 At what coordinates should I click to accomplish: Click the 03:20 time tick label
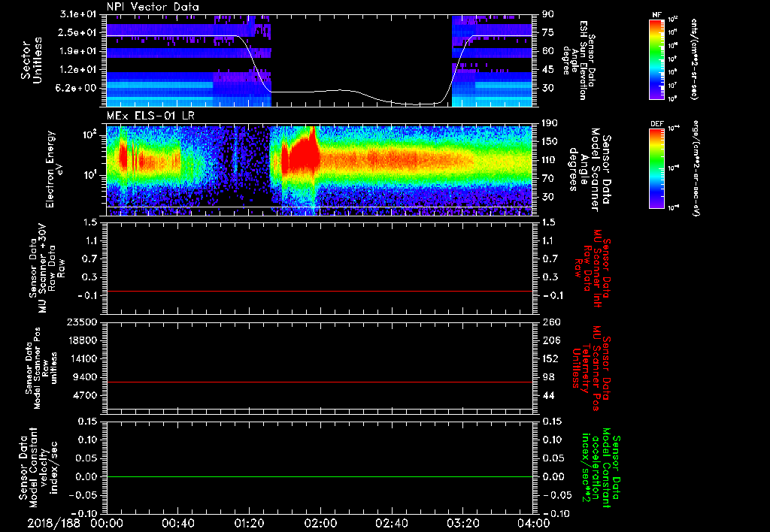462,523
